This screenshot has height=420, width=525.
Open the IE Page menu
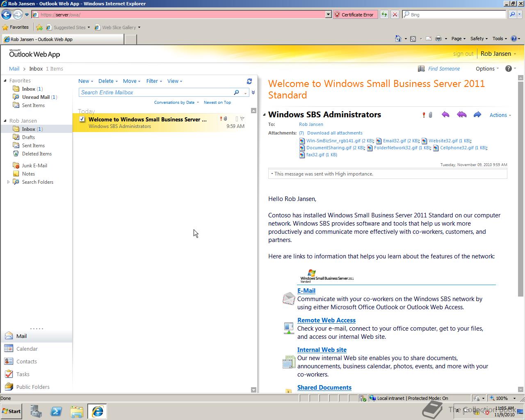click(x=458, y=39)
